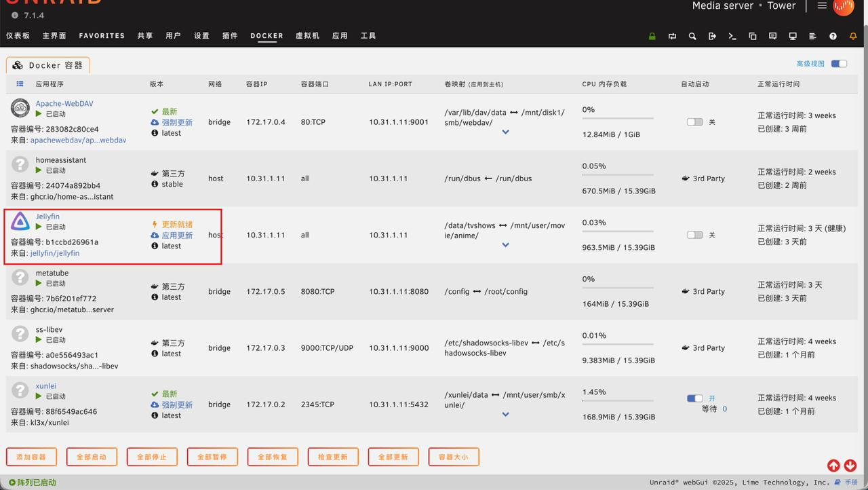Screen dimensions: 868x490
Task: Click the green lock icon
Action: [x=652, y=36]
